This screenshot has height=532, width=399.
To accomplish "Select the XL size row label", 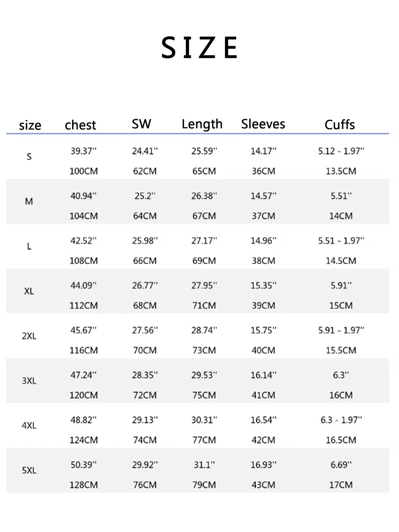I will (29, 291).
